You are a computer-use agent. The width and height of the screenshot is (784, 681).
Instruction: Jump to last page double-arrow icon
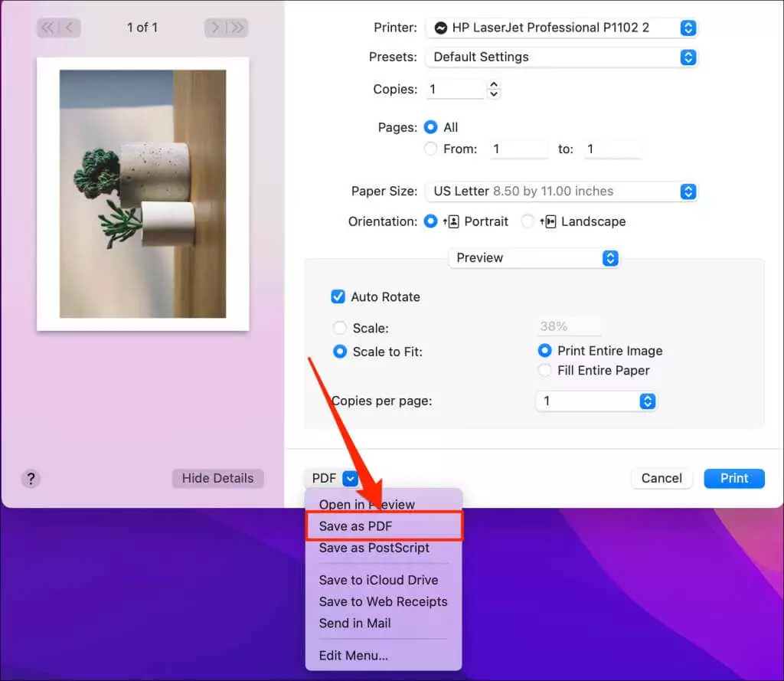click(x=237, y=28)
